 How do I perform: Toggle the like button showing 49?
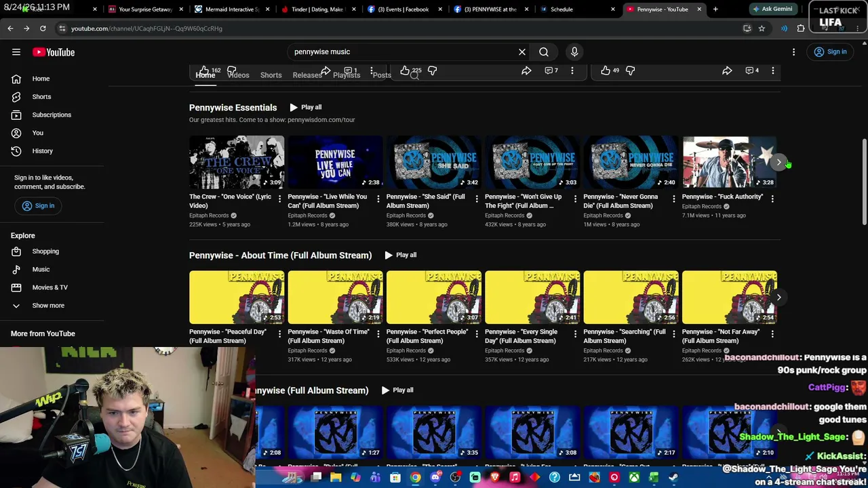[x=610, y=70]
